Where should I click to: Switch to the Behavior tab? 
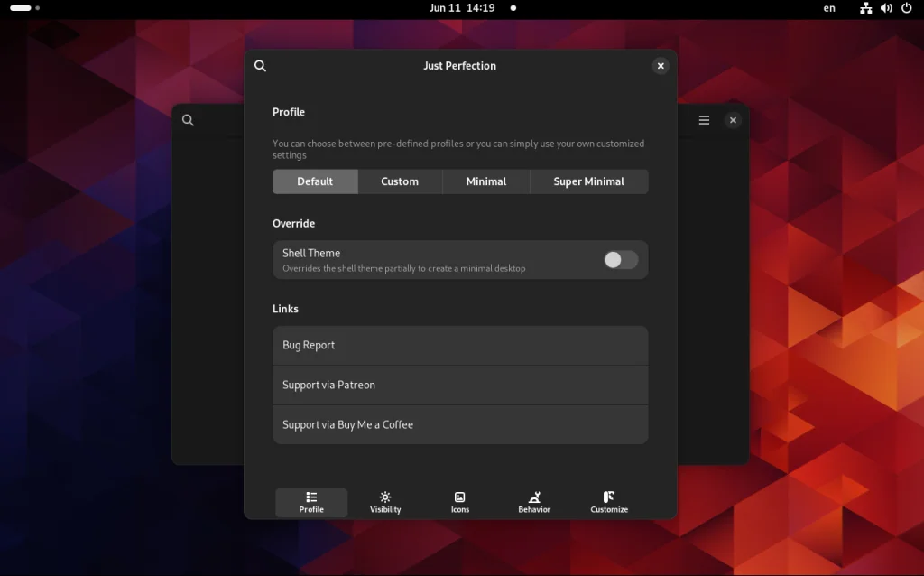tap(534, 502)
